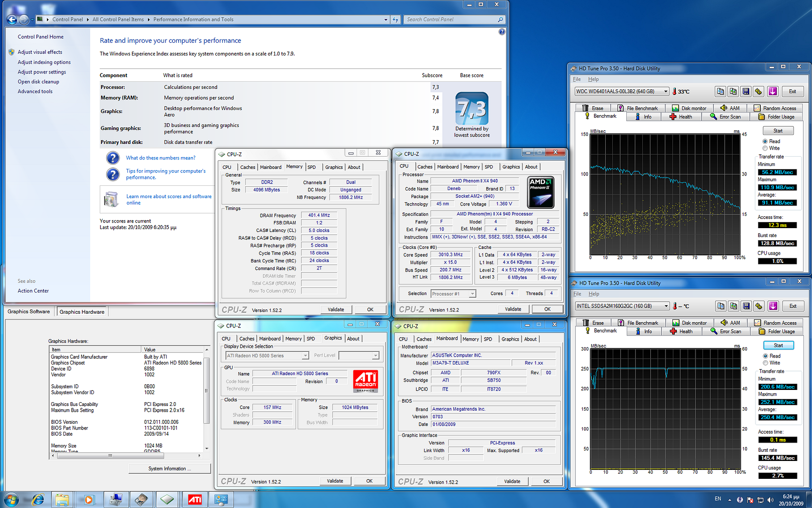Click the Control Panel help question-mark icon
812x508 pixels.
click(502, 32)
